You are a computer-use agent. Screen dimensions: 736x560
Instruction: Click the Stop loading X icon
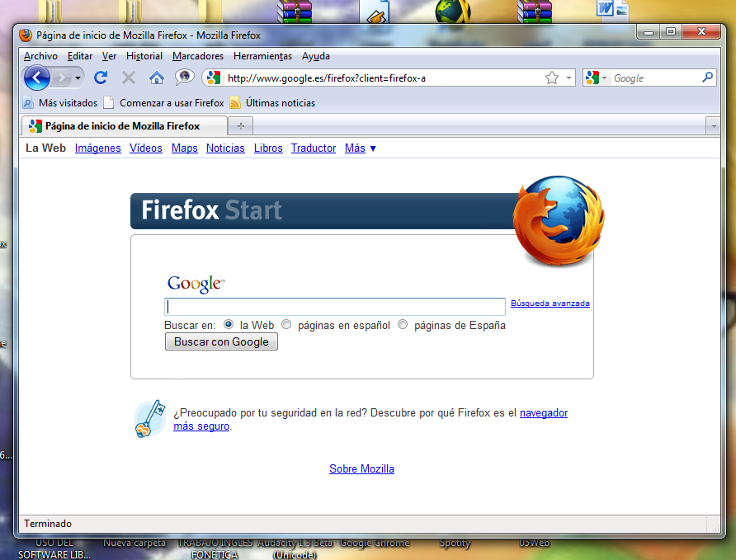129,78
